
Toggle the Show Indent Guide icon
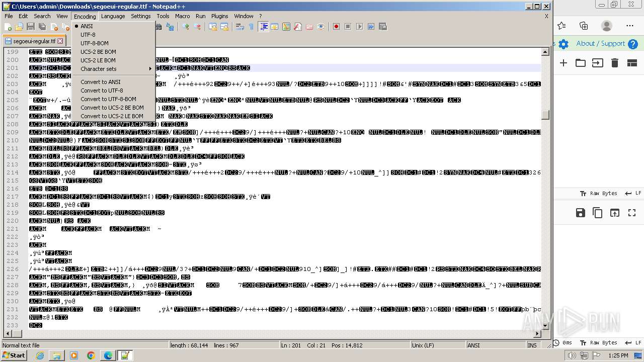[263, 27]
